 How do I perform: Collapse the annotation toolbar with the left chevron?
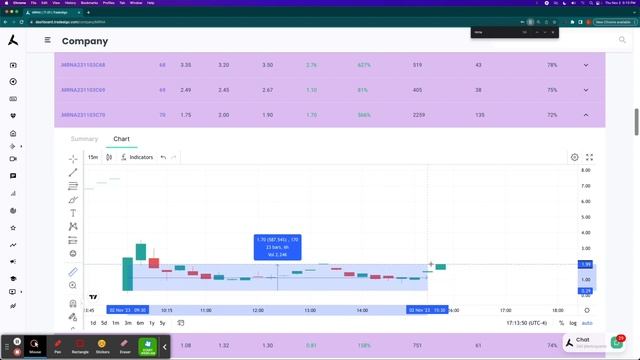click(164, 347)
